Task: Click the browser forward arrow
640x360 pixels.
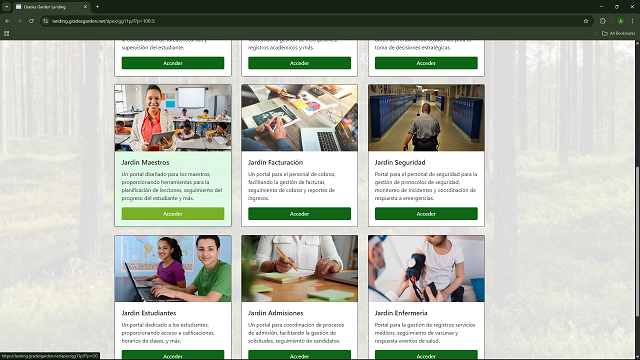Action: click(x=19, y=21)
